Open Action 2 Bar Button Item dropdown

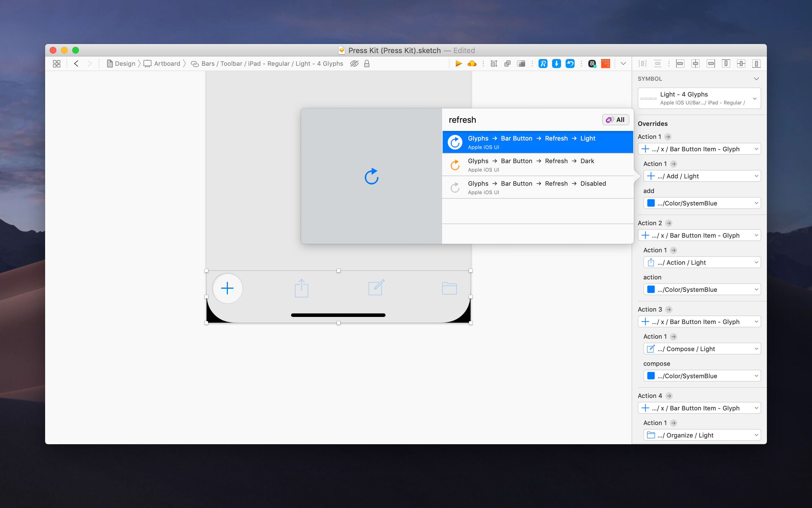tap(699, 236)
